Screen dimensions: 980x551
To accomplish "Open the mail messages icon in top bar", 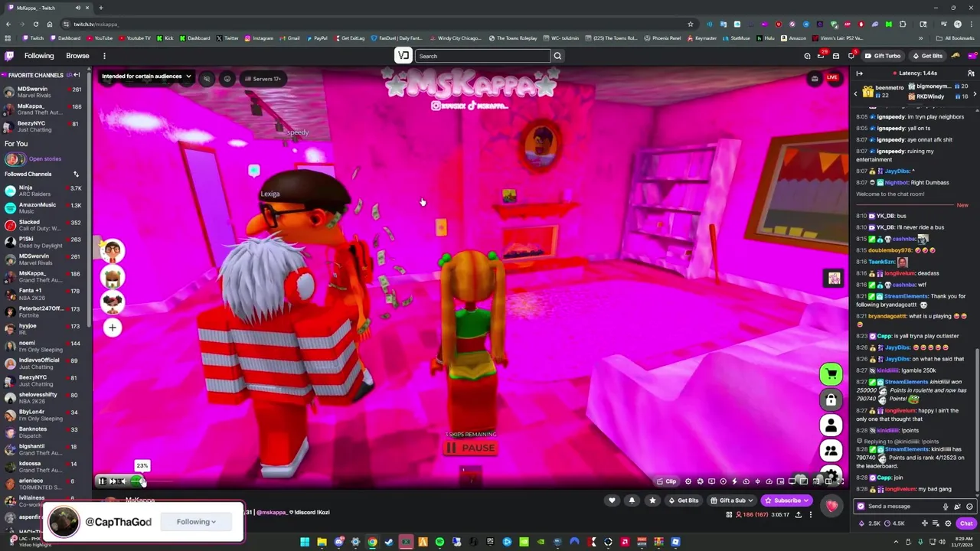I will (836, 56).
